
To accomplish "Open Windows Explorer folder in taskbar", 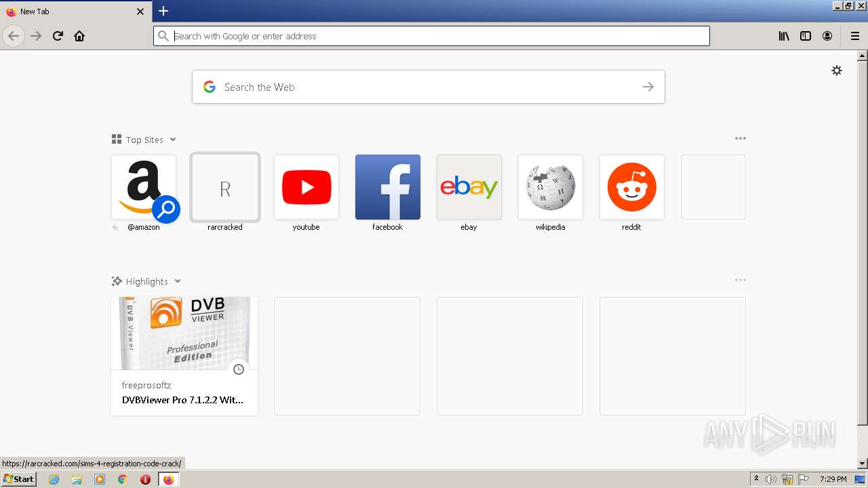I will [77, 479].
